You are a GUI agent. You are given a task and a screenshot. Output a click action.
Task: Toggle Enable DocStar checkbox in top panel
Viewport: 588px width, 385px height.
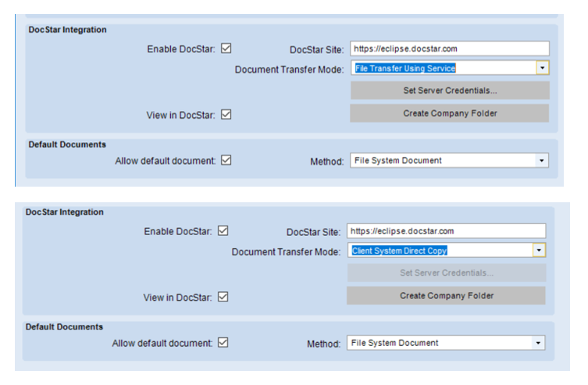point(226,48)
